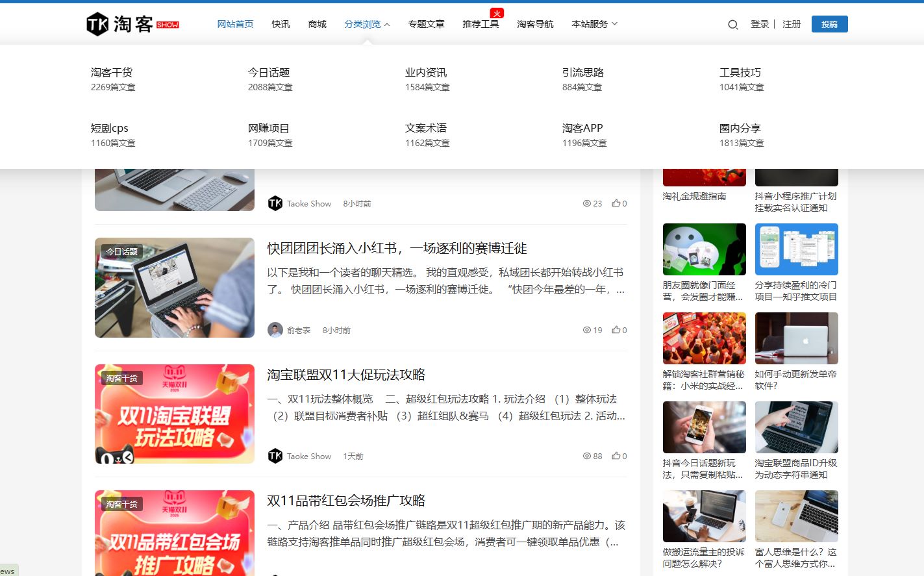Click the like icon on 快团团长 article
The height and width of the screenshot is (576, 924).
pyautogui.click(x=616, y=330)
